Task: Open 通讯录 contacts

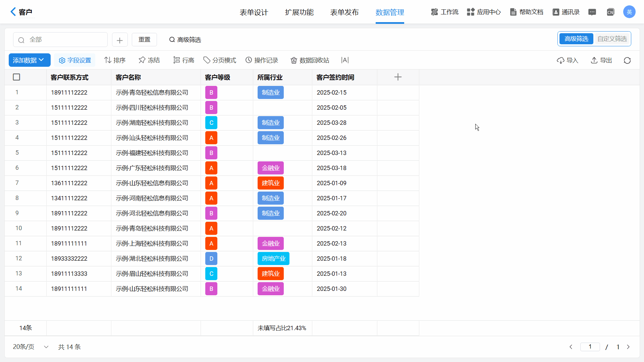Action: [x=566, y=12]
